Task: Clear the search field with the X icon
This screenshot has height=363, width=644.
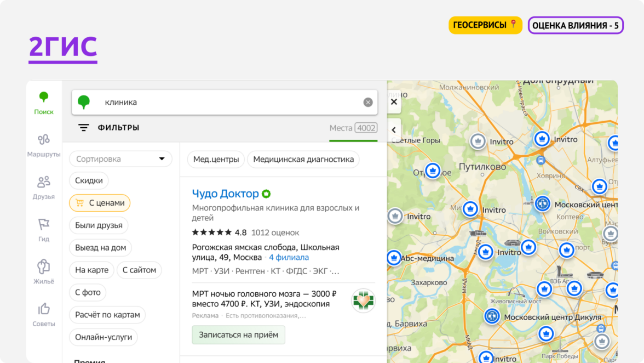Action: click(x=368, y=103)
